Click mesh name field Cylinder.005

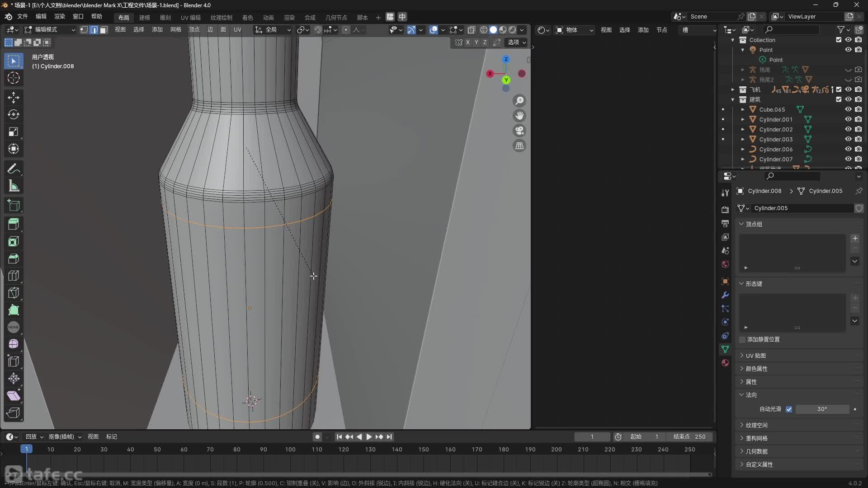(802, 208)
